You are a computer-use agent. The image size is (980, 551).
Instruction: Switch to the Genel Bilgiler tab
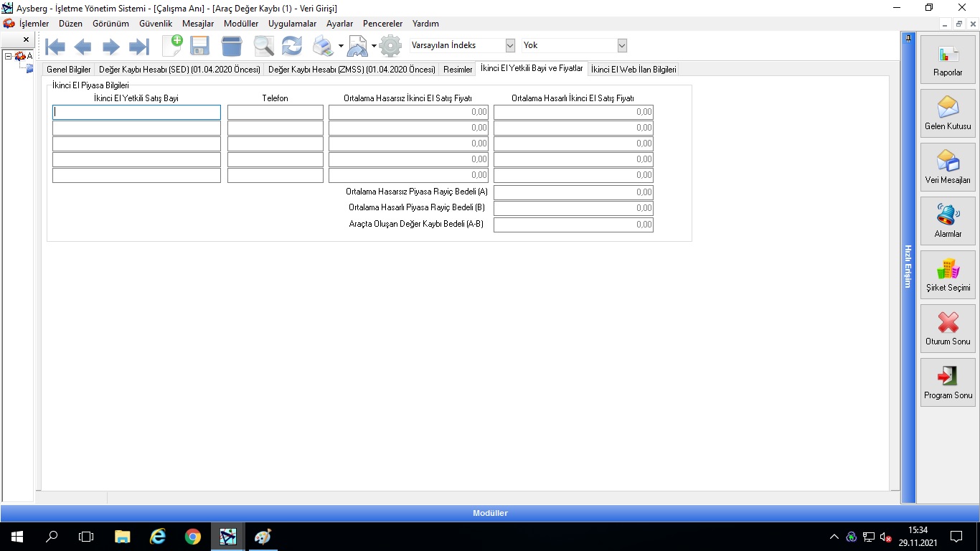tap(69, 70)
